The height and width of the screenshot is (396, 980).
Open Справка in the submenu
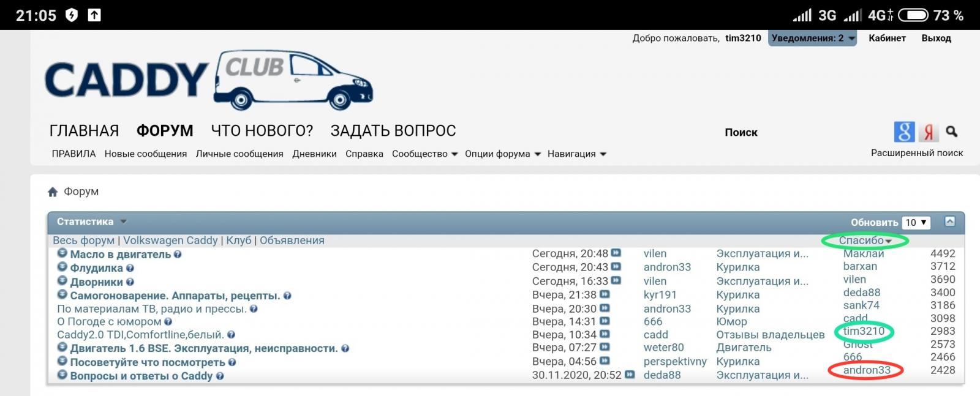pos(364,154)
